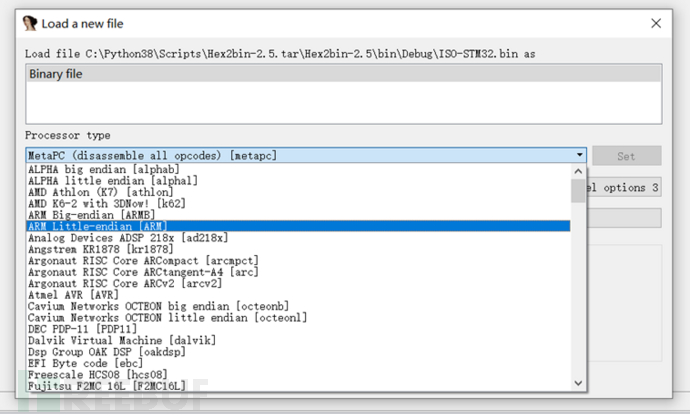The height and width of the screenshot is (419, 690).
Task: Open the Processor type dropdown arrow
Action: (x=580, y=155)
